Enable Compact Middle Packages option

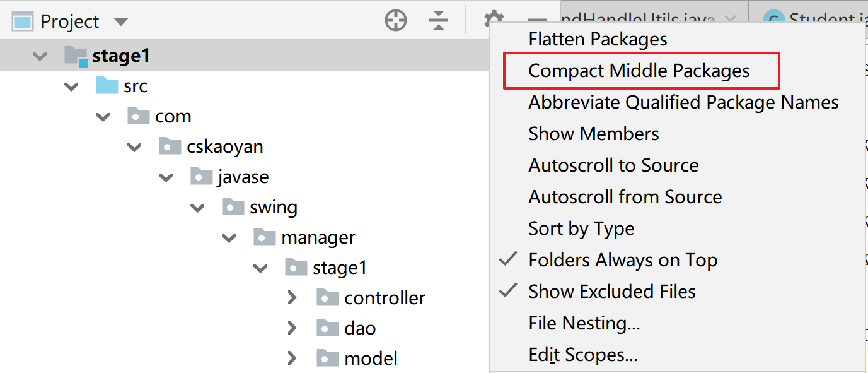(639, 71)
